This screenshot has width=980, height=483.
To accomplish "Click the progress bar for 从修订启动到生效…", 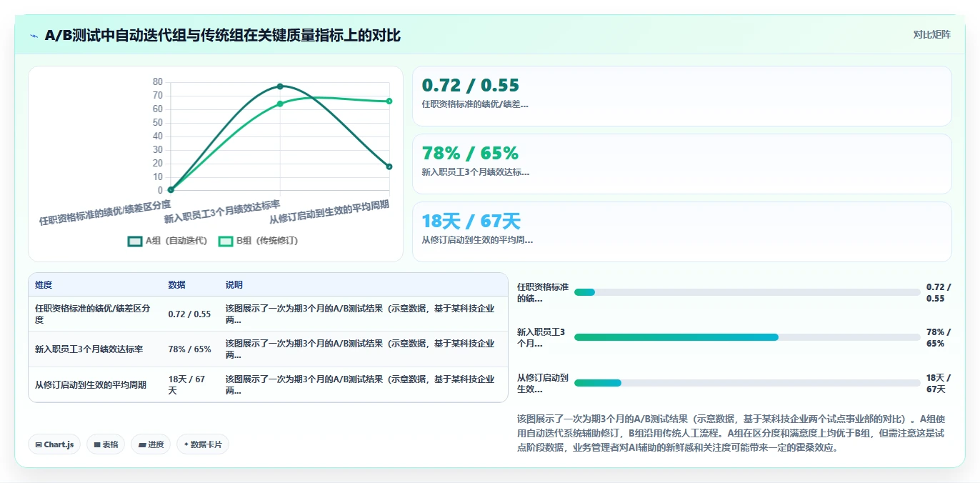I will [x=747, y=383].
